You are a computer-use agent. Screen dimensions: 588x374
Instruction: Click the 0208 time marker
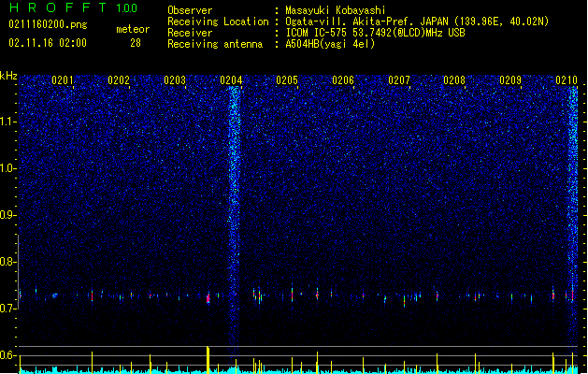click(454, 80)
